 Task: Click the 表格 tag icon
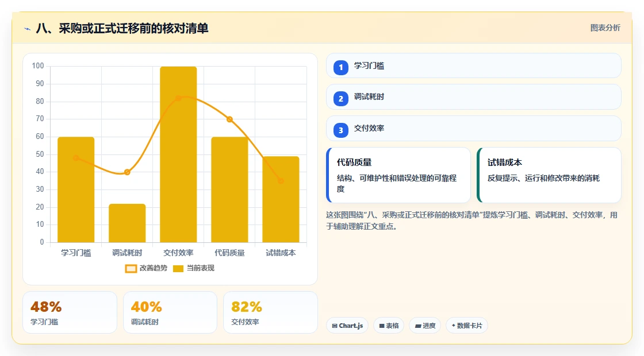382,326
